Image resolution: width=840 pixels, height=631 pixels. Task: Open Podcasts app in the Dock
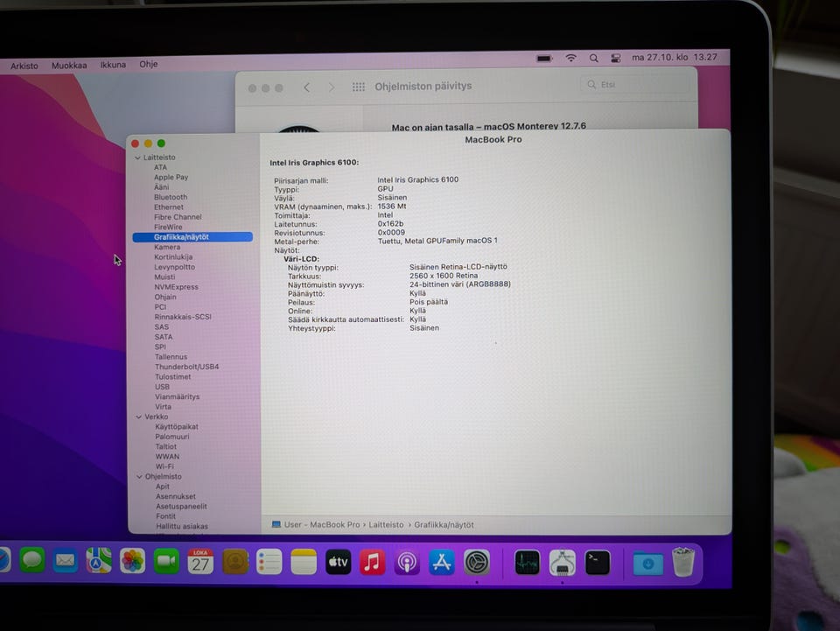click(407, 563)
